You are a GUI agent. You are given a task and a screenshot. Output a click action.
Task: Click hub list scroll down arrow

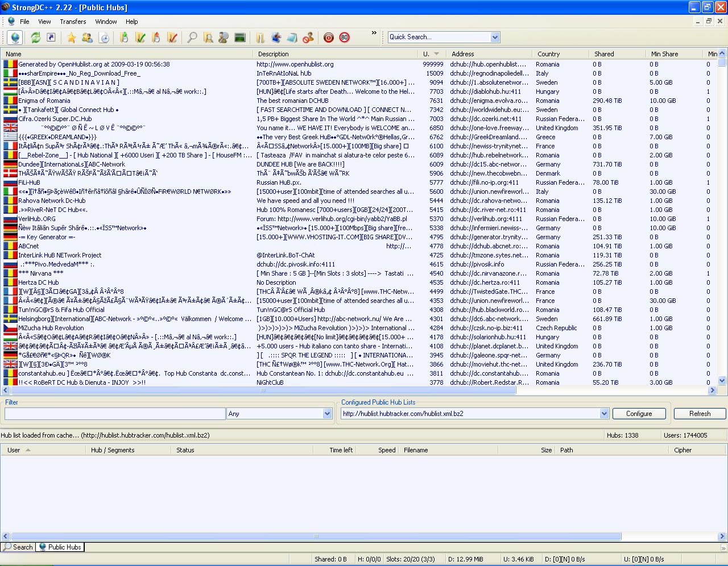[722, 381]
